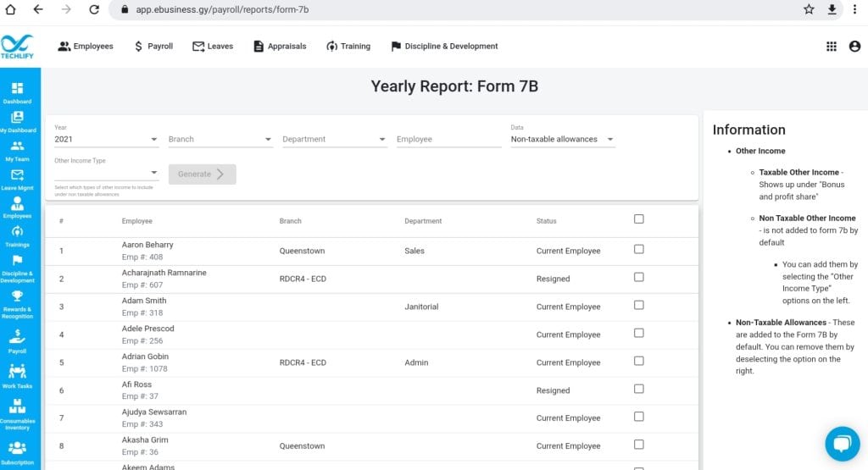868x470 pixels.
Task: Open the apps grid icon
Action: point(831,47)
